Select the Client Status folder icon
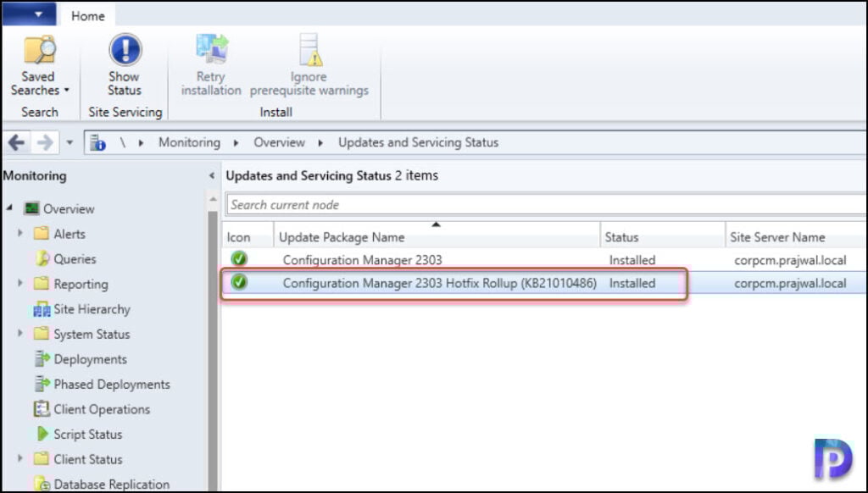The image size is (868, 493). 41,459
